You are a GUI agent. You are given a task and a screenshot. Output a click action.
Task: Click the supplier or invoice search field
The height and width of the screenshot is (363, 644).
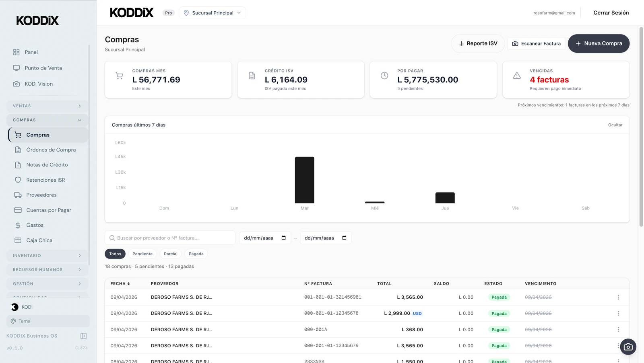173,238
